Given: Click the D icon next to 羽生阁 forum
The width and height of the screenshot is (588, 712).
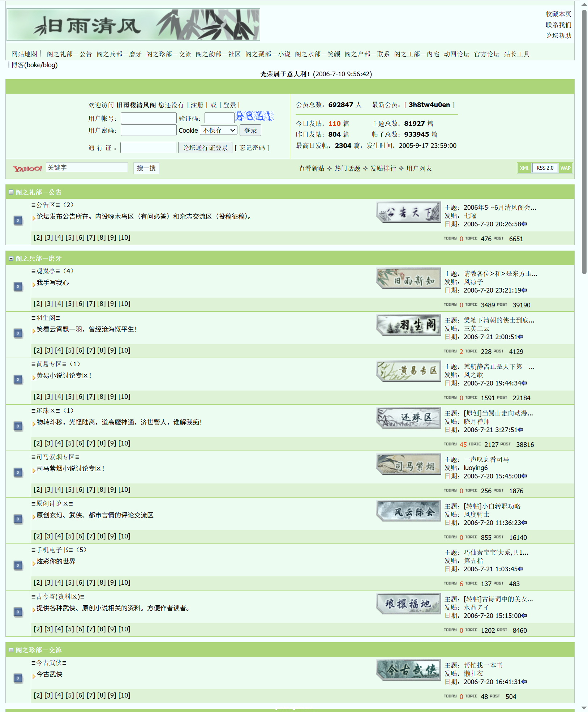Looking at the screenshot, I should click(18, 333).
